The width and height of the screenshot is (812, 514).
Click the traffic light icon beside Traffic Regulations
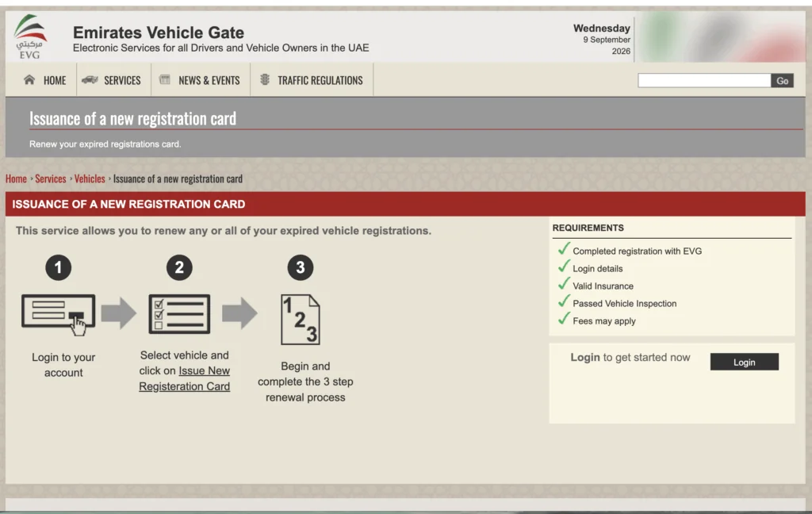pyautogui.click(x=265, y=79)
